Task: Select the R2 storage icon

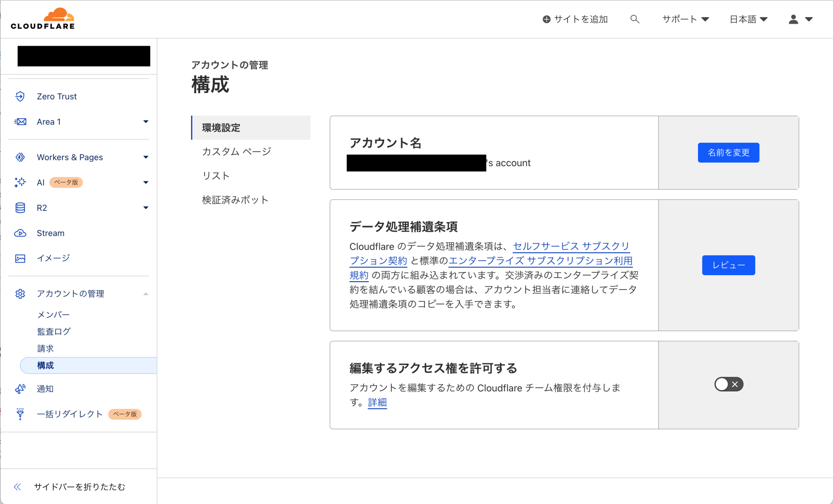Action: click(20, 207)
